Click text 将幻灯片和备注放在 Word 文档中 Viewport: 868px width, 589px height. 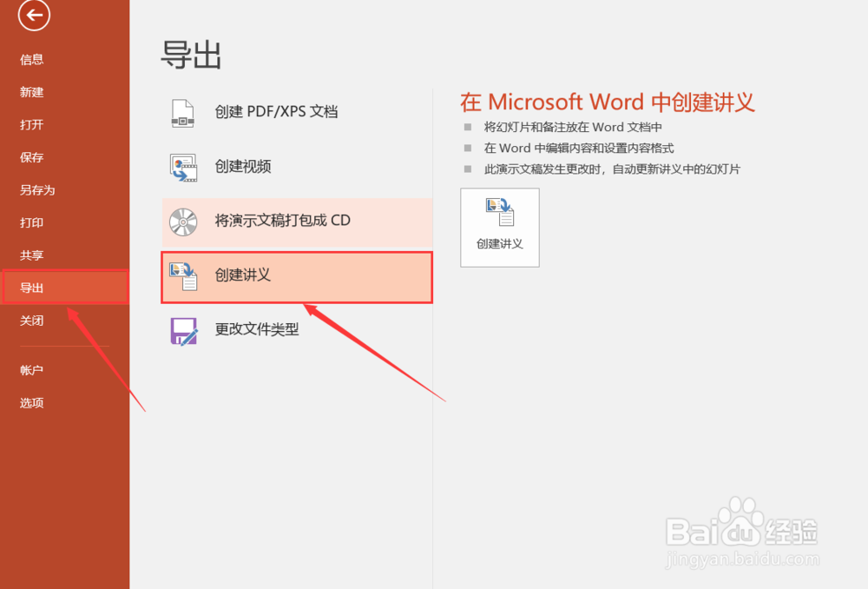[573, 128]
